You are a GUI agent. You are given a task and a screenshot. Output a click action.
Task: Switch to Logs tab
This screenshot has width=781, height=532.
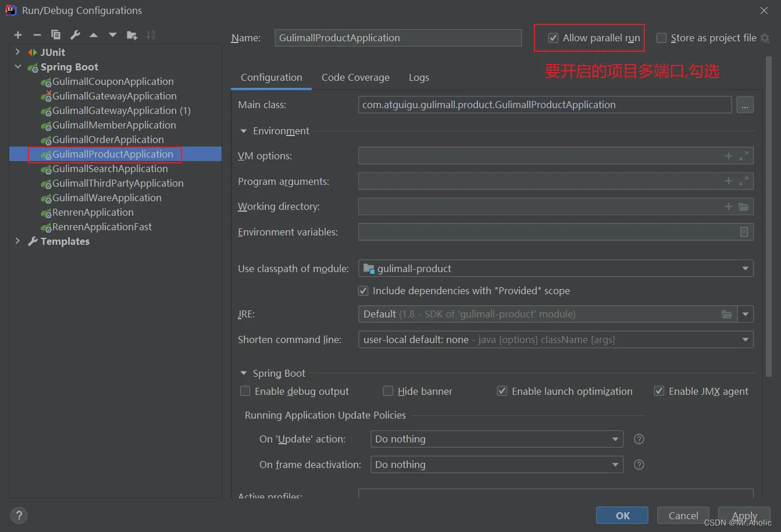point(419,77)
